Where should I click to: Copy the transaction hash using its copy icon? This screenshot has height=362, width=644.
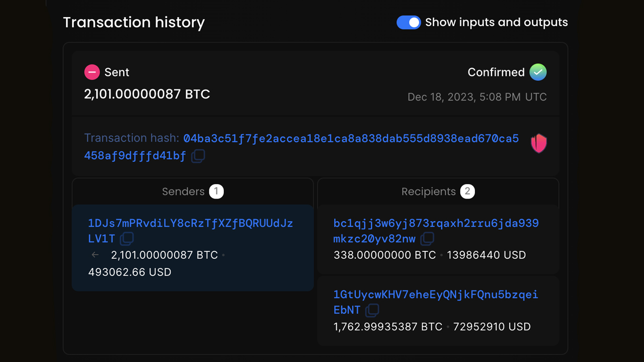pos(198,156)
